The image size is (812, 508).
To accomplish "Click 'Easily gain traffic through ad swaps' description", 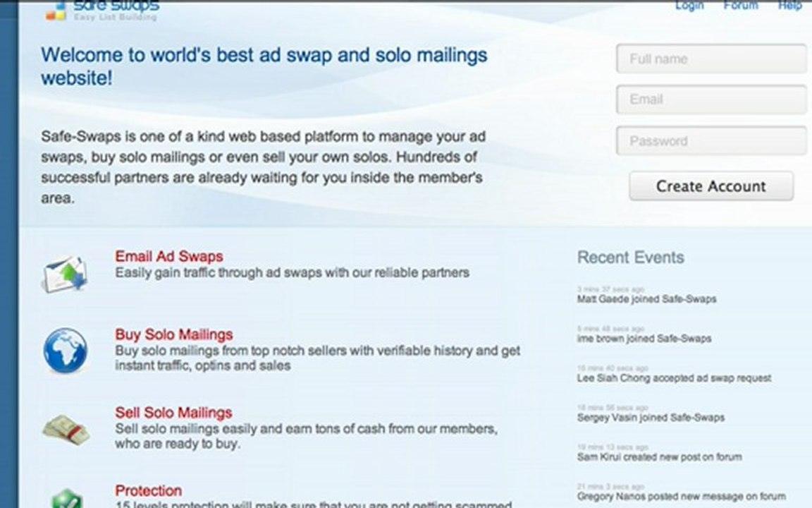I will click(292, 272).
